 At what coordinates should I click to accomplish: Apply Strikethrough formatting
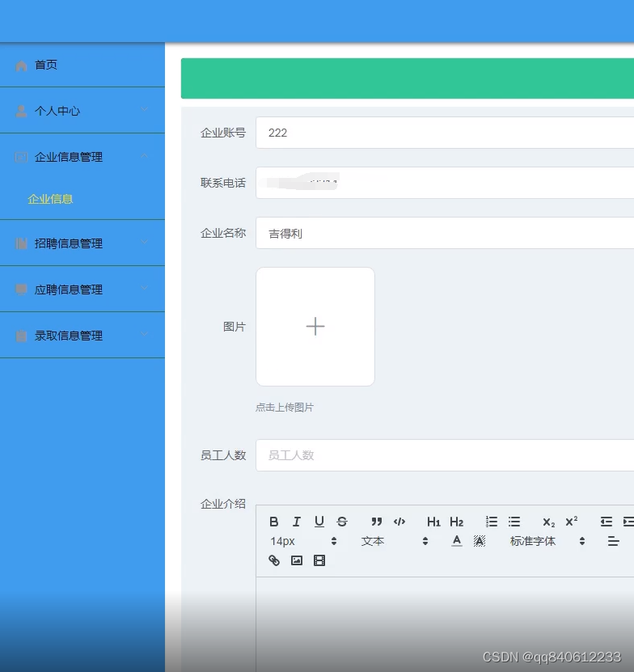click(342, 522)
